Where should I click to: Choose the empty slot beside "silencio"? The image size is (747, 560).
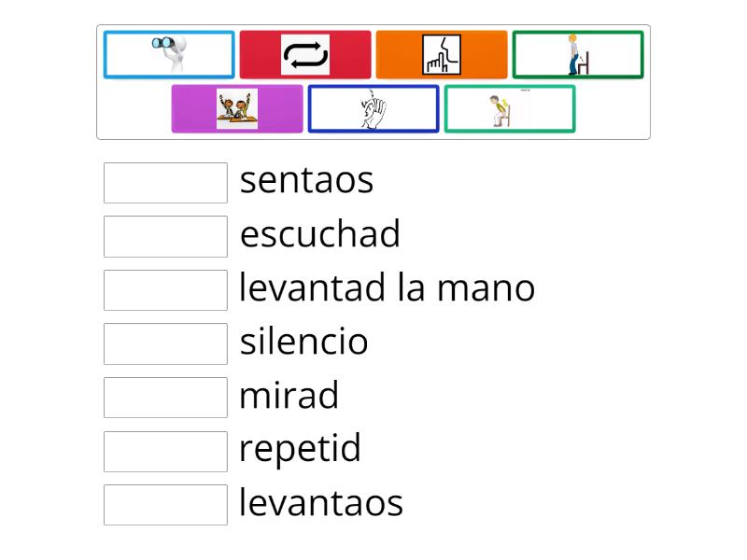point(165,343)
